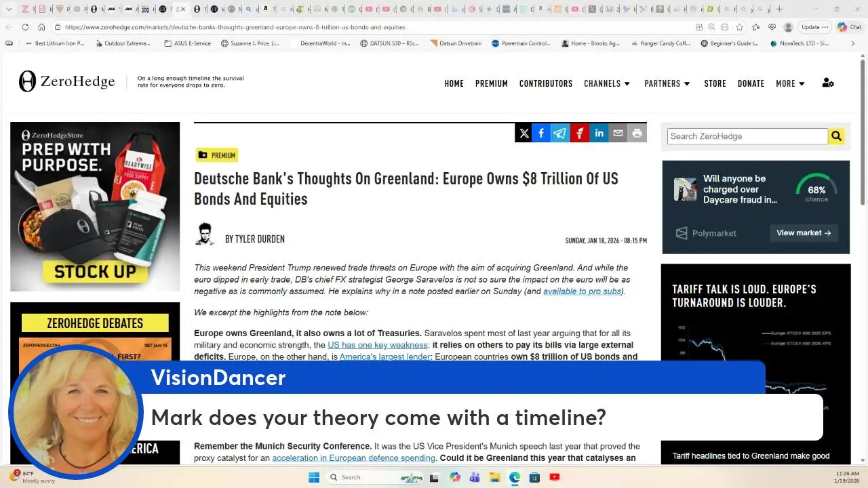868x488 pixels.
Task: Open the PREMIUM nav item
Action: click(x=492, y=83)
